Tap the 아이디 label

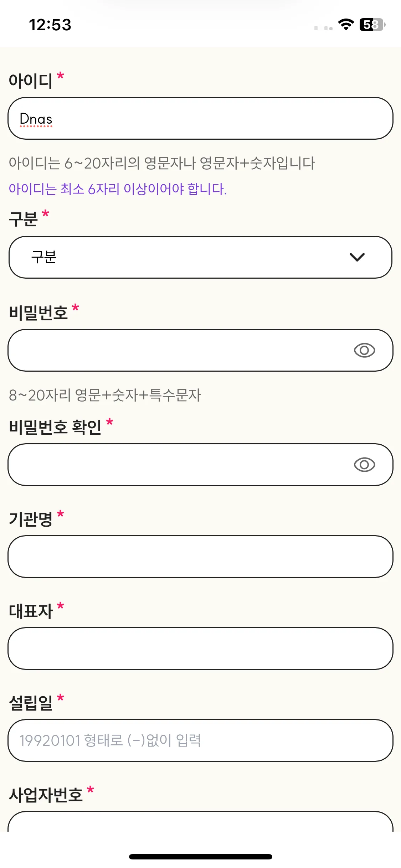tap(31, 81)
